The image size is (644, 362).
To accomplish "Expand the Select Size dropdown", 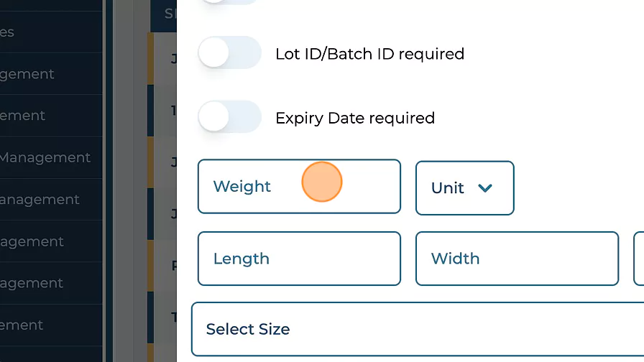I will coord(417,329).
